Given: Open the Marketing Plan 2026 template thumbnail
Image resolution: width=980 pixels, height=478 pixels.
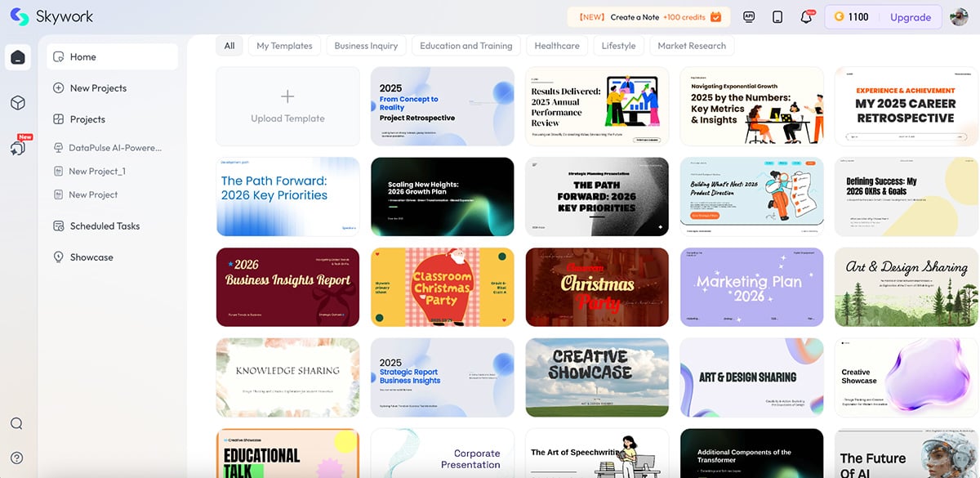Looking at the screenshot, I should [751, 287].
